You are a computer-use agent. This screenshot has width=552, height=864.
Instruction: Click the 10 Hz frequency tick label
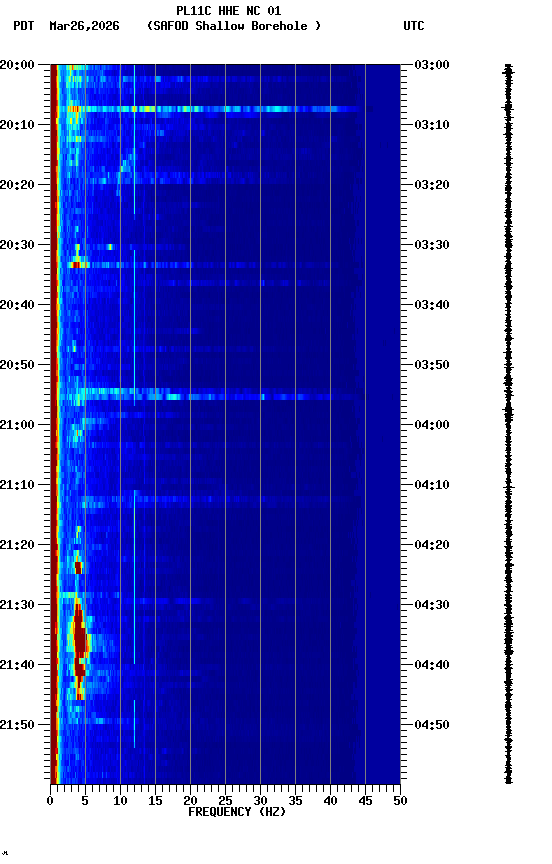tap(120, 801)
